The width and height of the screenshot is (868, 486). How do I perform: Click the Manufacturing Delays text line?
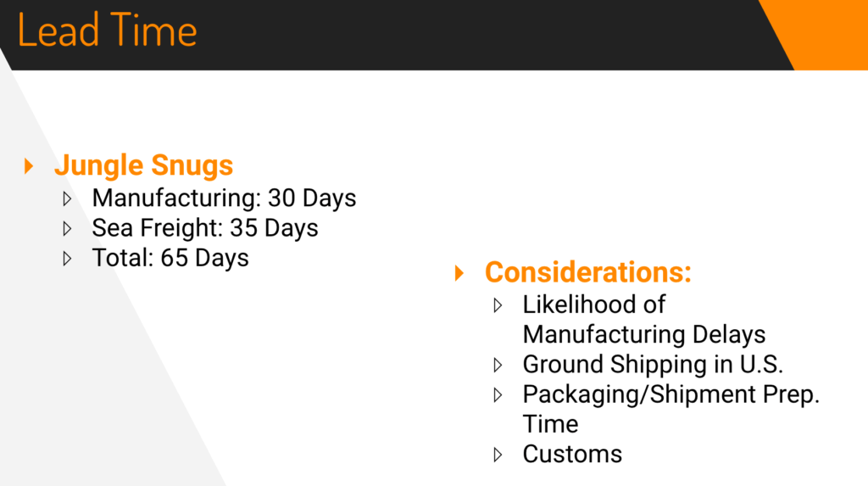644,335
